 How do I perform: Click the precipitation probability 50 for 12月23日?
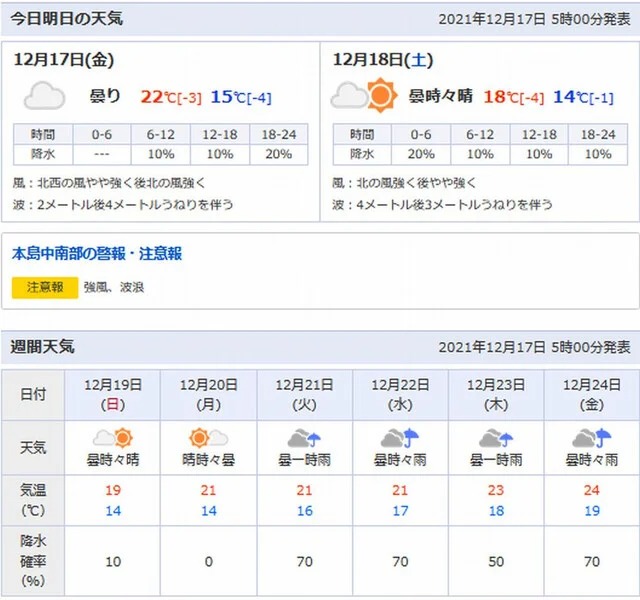coord(496,562)
